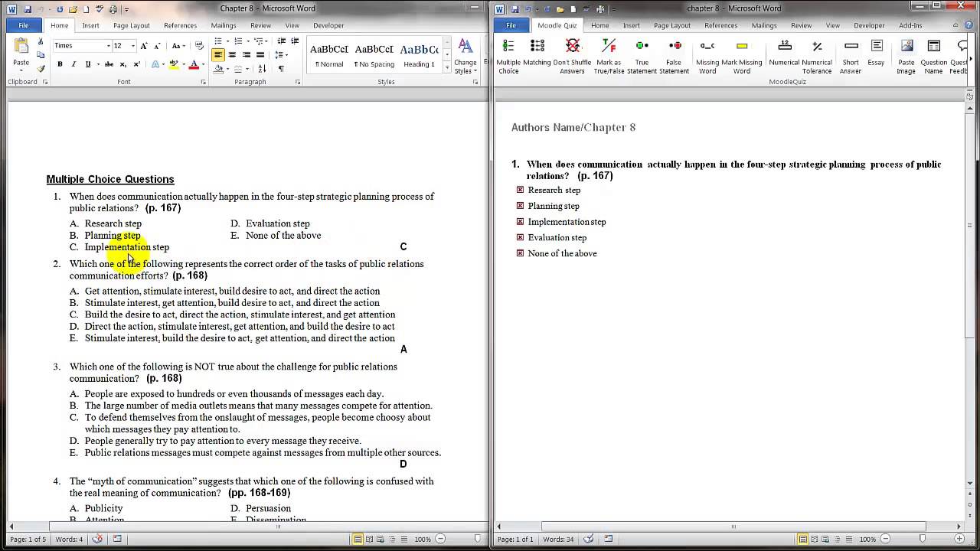Image resolution: width=980 pixels, height=551 pixels.
Task: Toggle Underline formatting
Action: pyautogui.click(x=87, y=64)
